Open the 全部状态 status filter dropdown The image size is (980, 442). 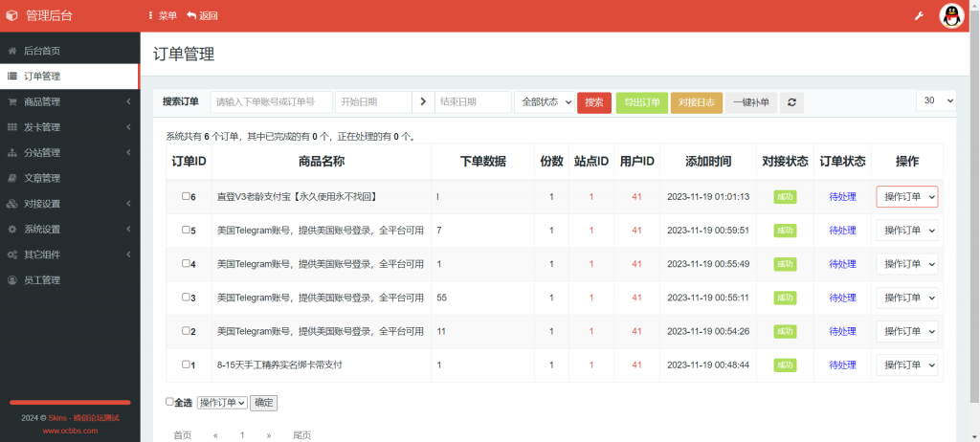click(545, 102)
